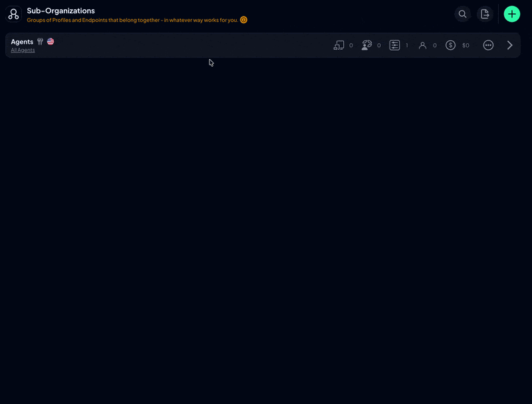Click the profiles group icon in Agents row
This screenshot has width=532, height=404.
coord(366,45)
